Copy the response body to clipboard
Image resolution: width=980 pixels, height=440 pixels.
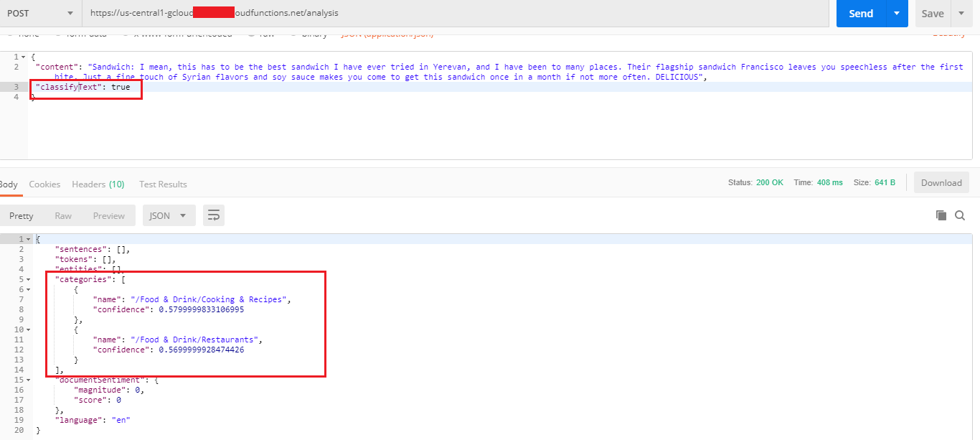(941, 215)
